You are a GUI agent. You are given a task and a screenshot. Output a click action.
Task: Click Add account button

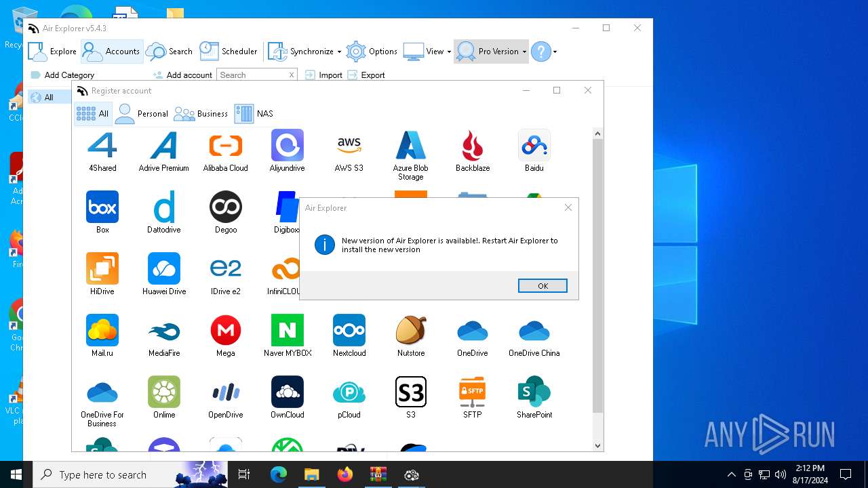[x=182, y=75]
